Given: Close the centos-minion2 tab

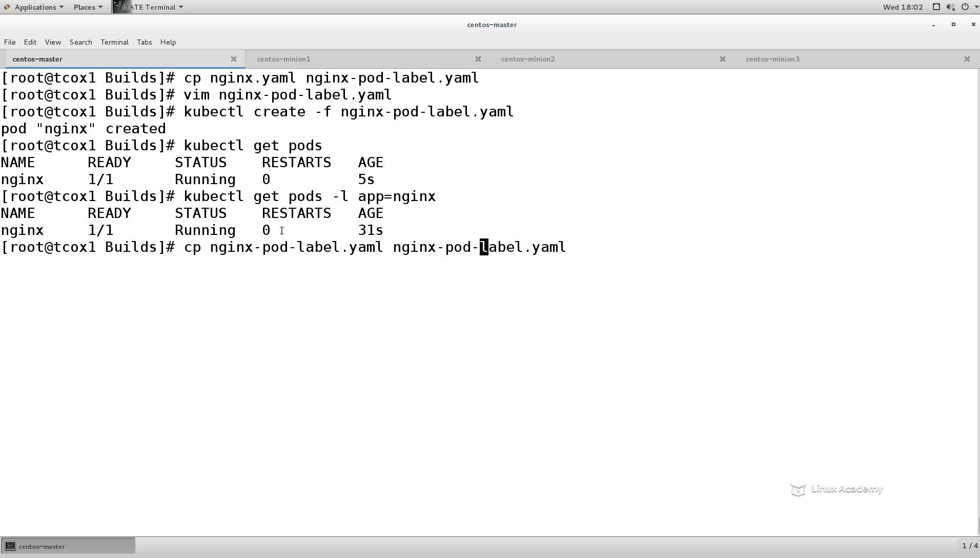Looking at the screenshot, I should 723,59.
